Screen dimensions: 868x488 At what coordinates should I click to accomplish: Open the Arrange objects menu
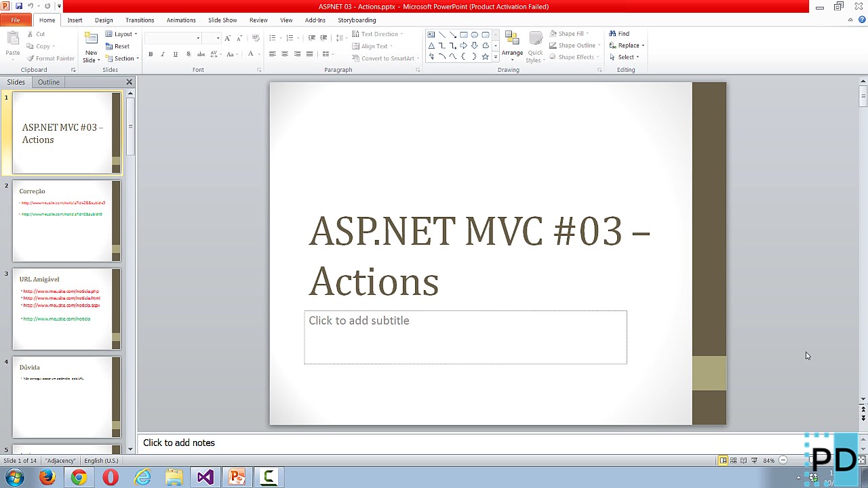pos(513,46)
